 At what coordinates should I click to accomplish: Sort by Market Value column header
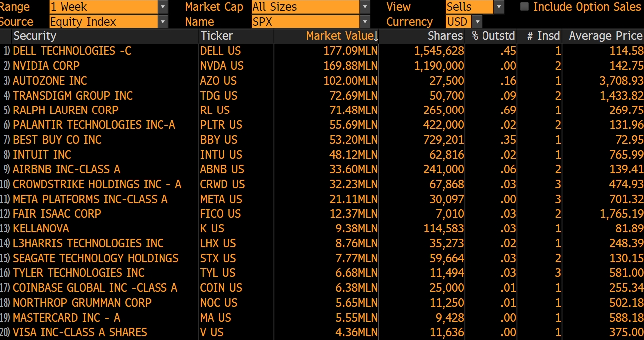pyautogui.click(x=342, y=36)
